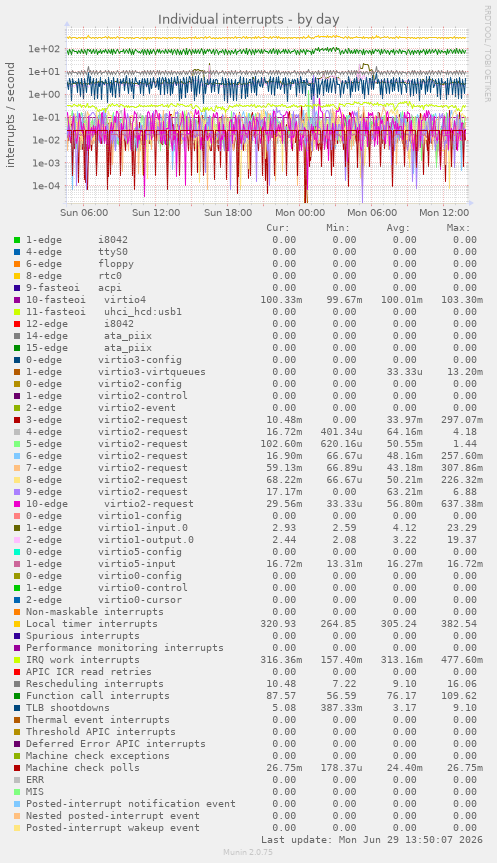This screenshot has height=863, width=497.
Task: Click the Mon 00:00 time axis label
Action: pyautogui.click(x=300, y=212)
